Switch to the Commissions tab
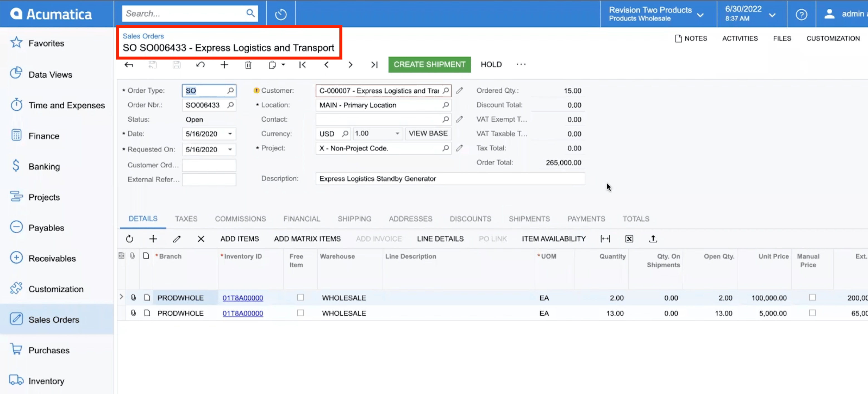 coord(240,219)
